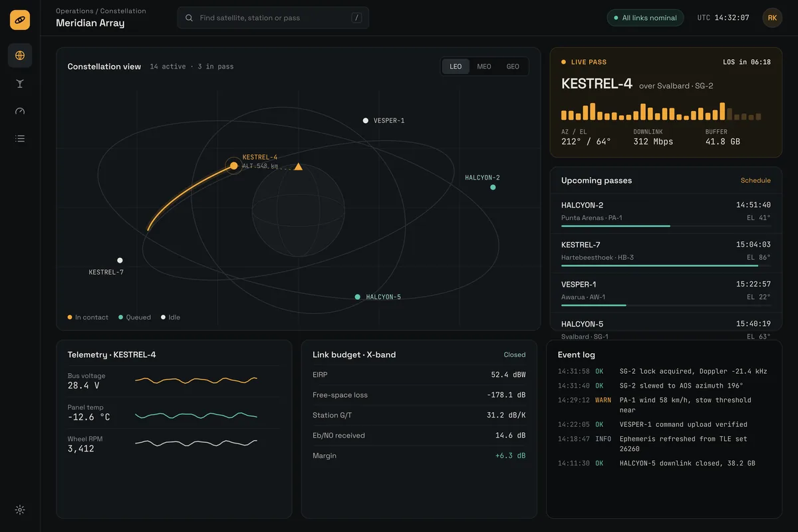
Task: Open the list view sidebar icon
Action: (x=20, y=138)
